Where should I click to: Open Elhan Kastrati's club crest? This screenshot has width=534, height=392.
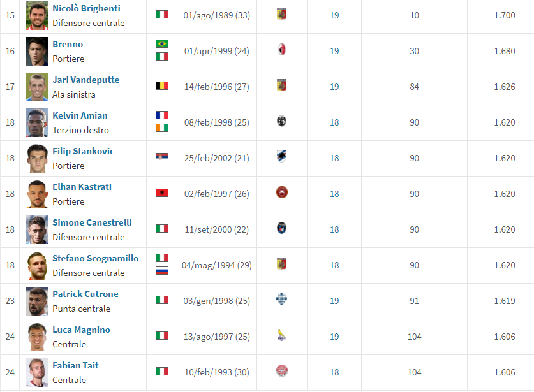tap(281, 192)
